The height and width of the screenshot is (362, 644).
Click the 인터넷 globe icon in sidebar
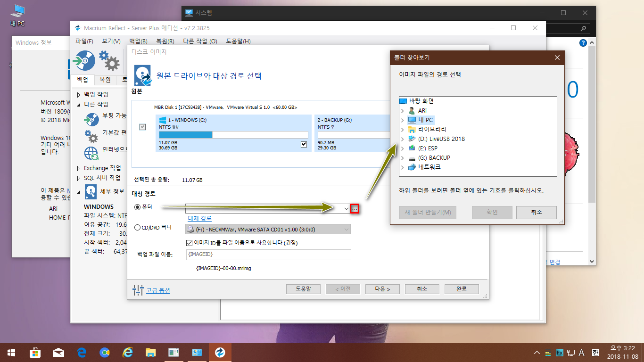(x=91, y=153)
